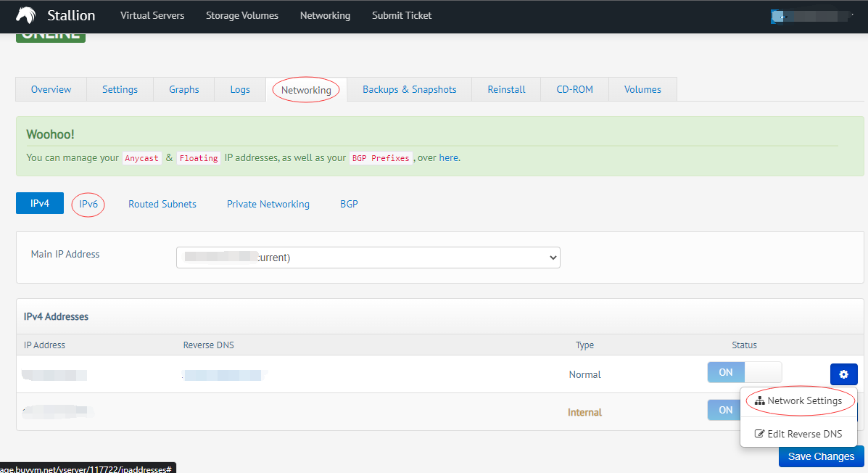Open the Reinstall tab
868x473 pixels.
[506, 89]
